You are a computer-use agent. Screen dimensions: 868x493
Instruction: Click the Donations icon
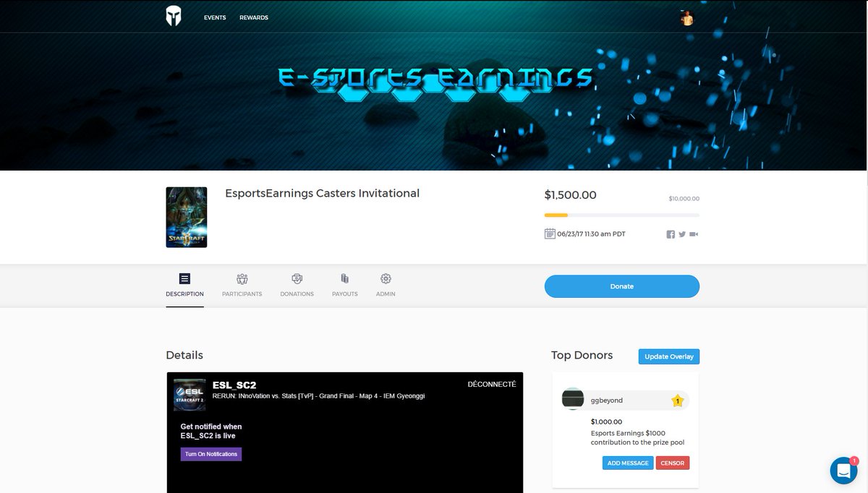[x=297, y=278]
